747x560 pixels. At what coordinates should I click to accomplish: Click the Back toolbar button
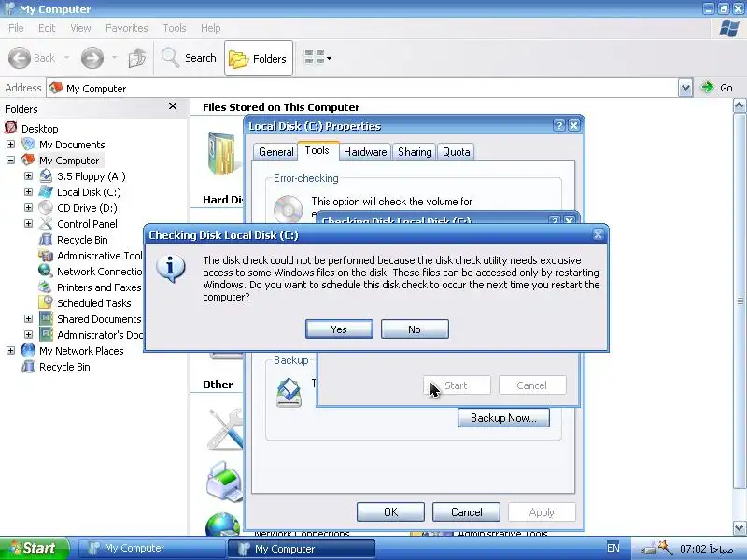click(x=32, y=58)
